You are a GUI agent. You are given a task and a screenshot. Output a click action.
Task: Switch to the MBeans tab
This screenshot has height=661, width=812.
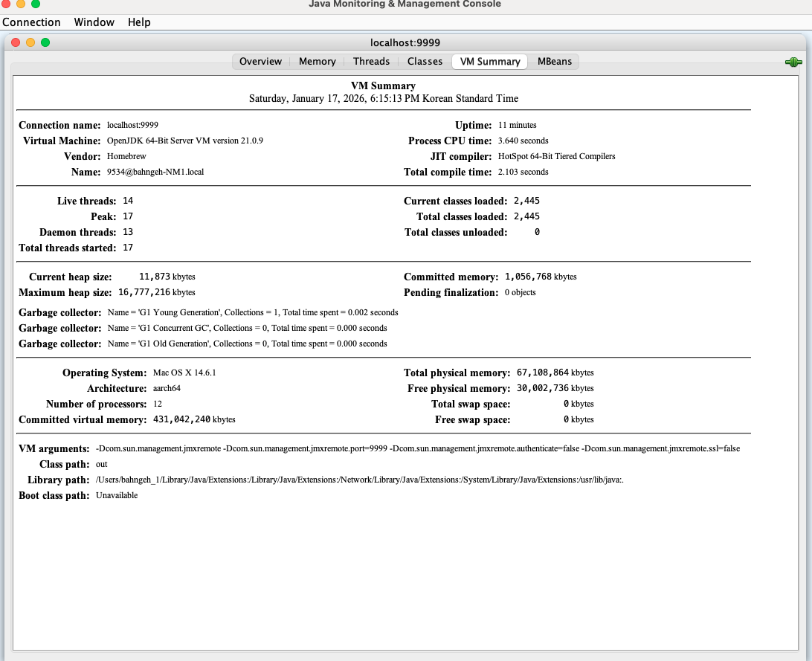[x=555, y=62]
